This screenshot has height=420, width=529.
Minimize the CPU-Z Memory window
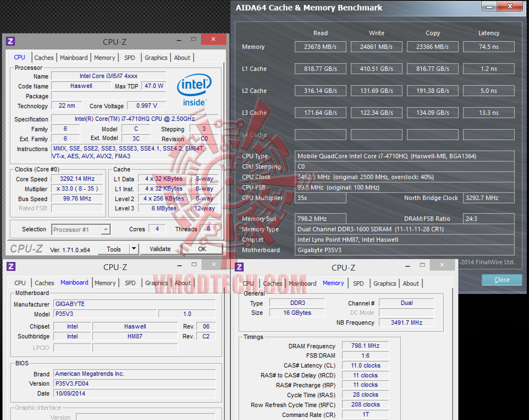(x=408, y=266)
